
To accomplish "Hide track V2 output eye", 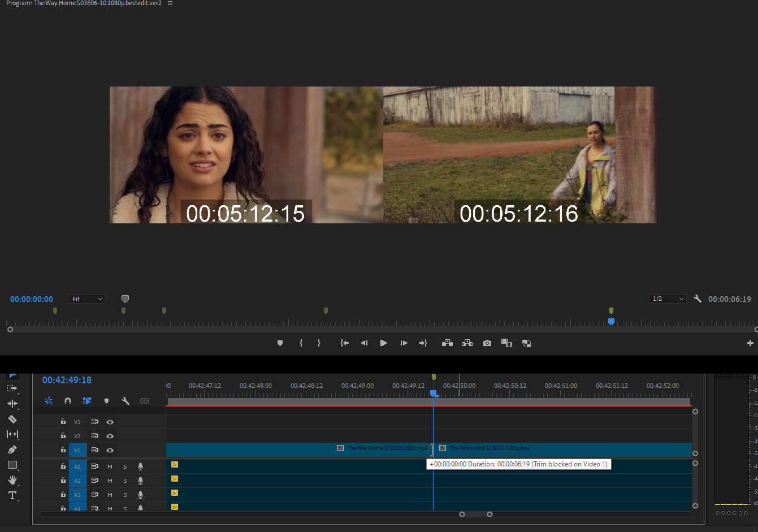I will 110,436.
